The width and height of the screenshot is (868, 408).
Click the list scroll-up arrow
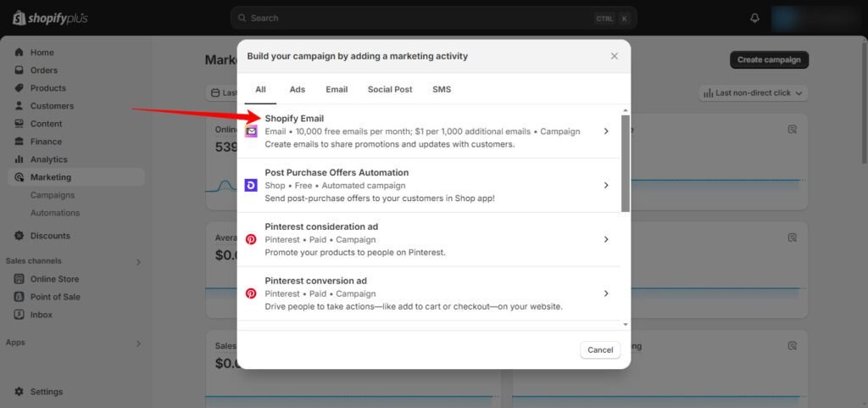click(626, 111)
